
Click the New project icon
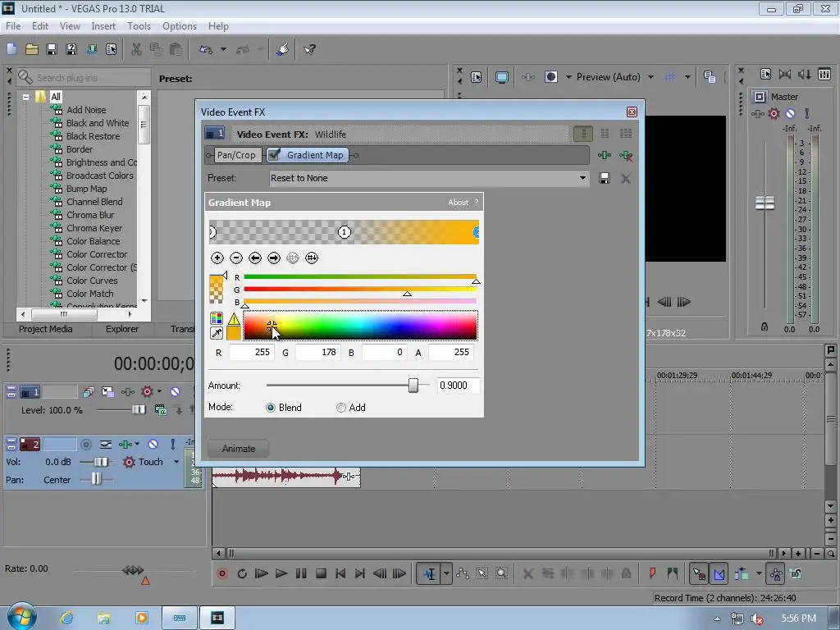(11, 49)
